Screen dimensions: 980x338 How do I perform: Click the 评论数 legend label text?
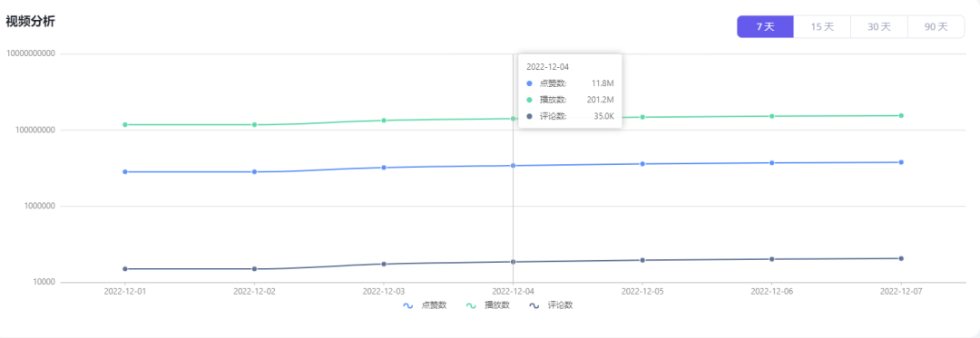(x=561, y=305)
